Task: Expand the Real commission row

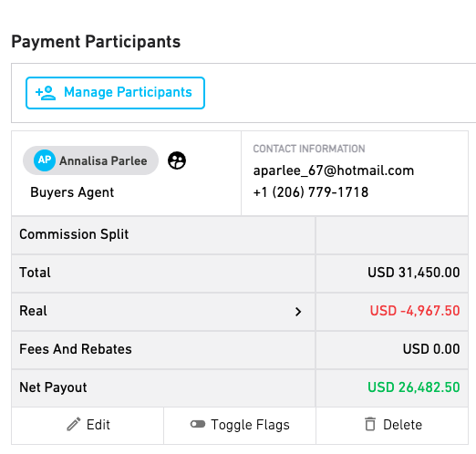Action: [x=163, y=312]
